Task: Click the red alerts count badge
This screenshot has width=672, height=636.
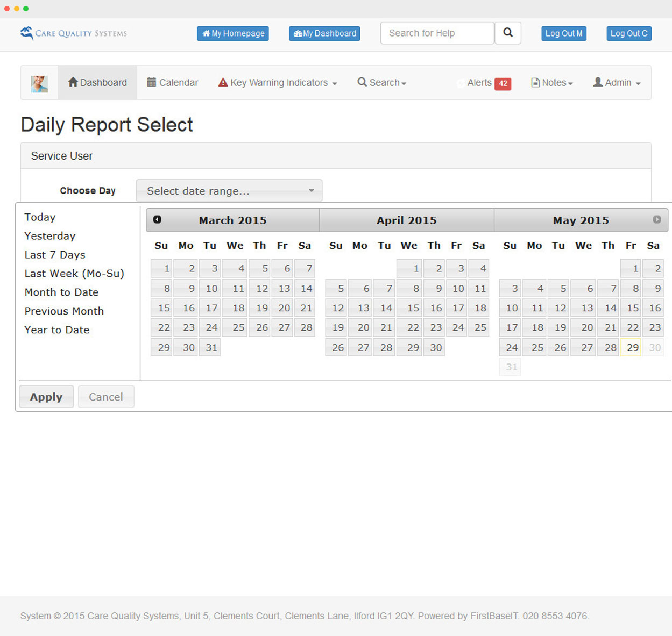Action: 503,83
